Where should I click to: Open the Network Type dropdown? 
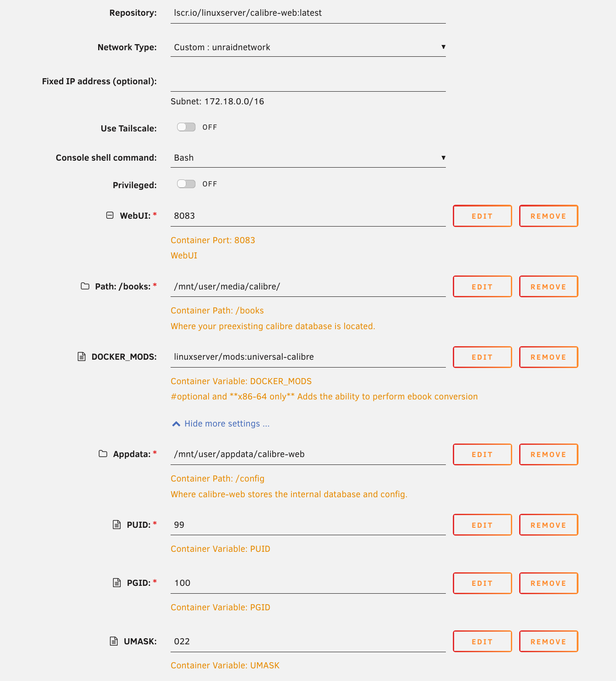point(308,47)
